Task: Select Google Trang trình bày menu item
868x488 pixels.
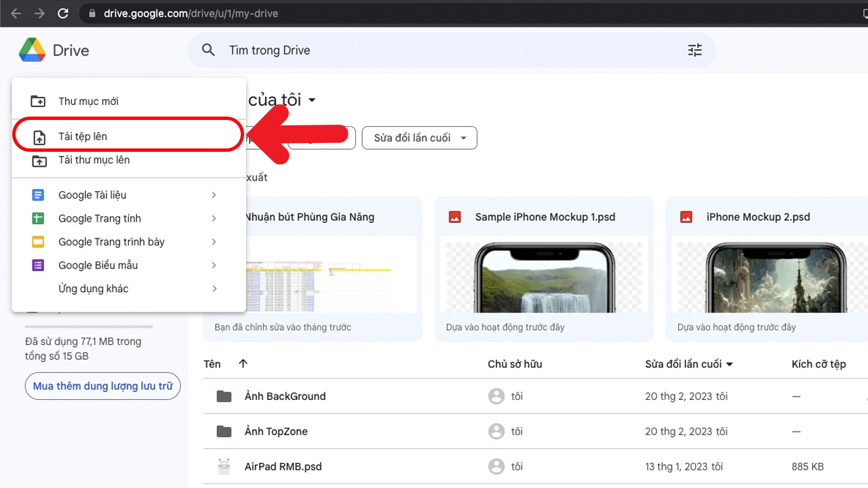Action: click(129, 242)
